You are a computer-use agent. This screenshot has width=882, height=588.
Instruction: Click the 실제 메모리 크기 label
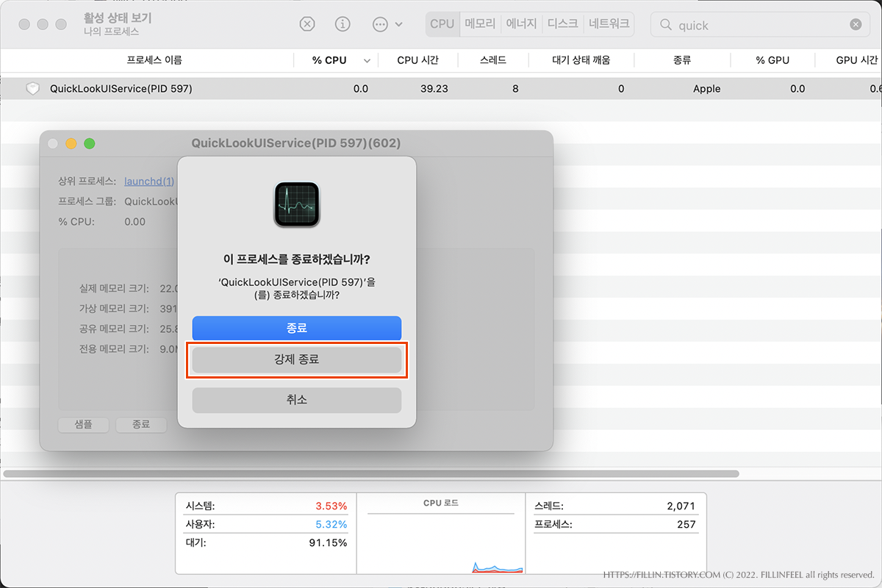pos(114,288)
